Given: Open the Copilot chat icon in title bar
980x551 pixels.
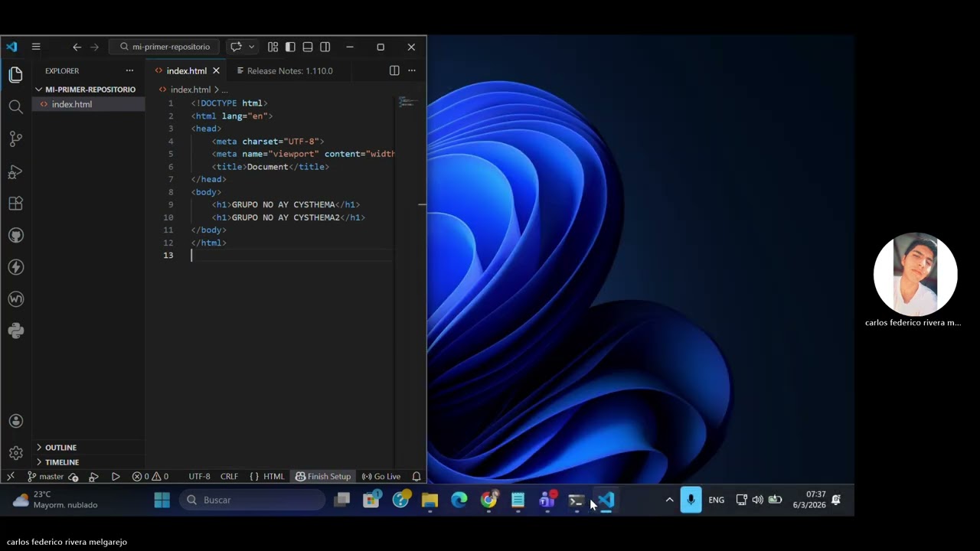Looking at the screenshot, I should pos(236,47).
